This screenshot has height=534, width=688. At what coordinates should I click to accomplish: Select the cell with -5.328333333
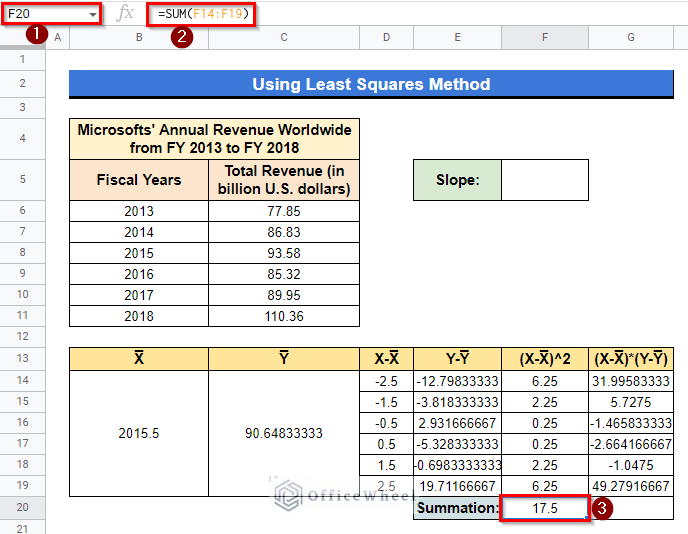pos(457,444)
